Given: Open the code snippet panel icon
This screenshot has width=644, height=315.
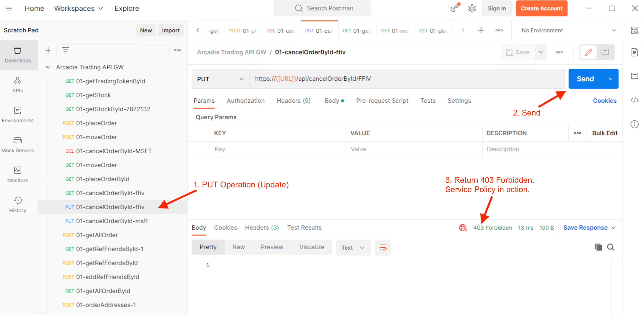Looking at the screenshot, I should pyautogui.click(x=634, y=100).
